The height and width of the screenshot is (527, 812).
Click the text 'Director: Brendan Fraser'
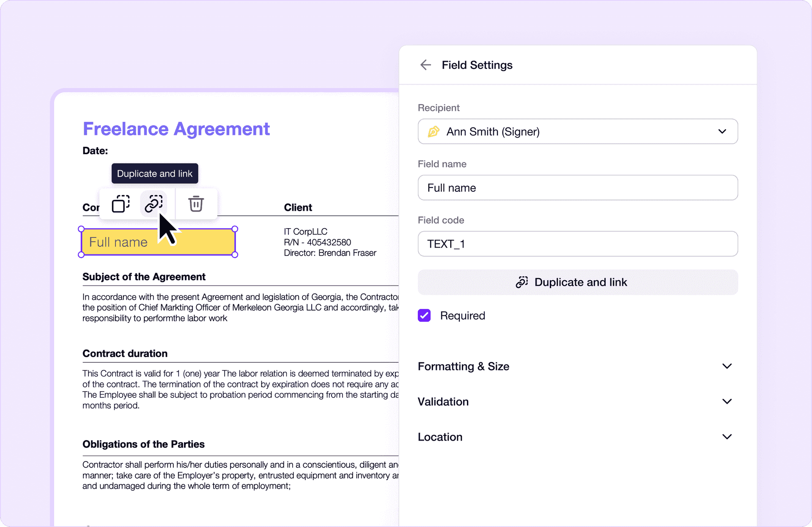click(330, 253)
